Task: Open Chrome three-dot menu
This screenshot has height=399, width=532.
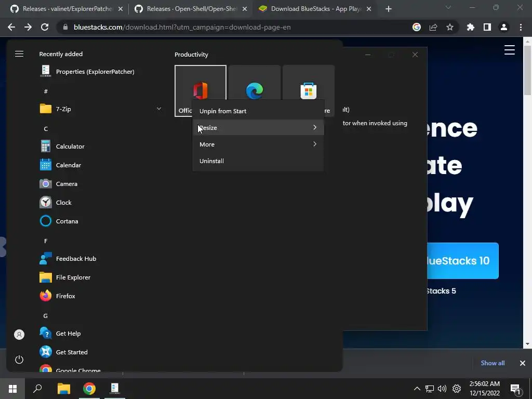Action: click(x=521, y=27)
